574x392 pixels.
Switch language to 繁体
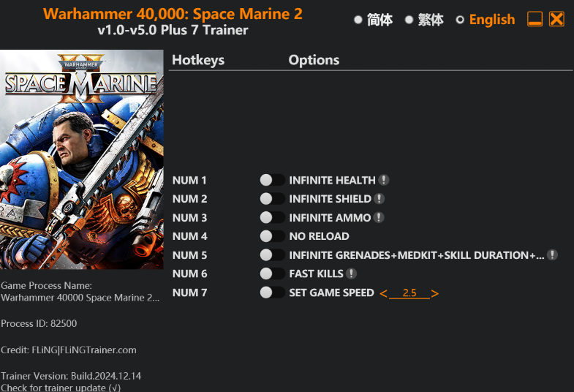409,20
